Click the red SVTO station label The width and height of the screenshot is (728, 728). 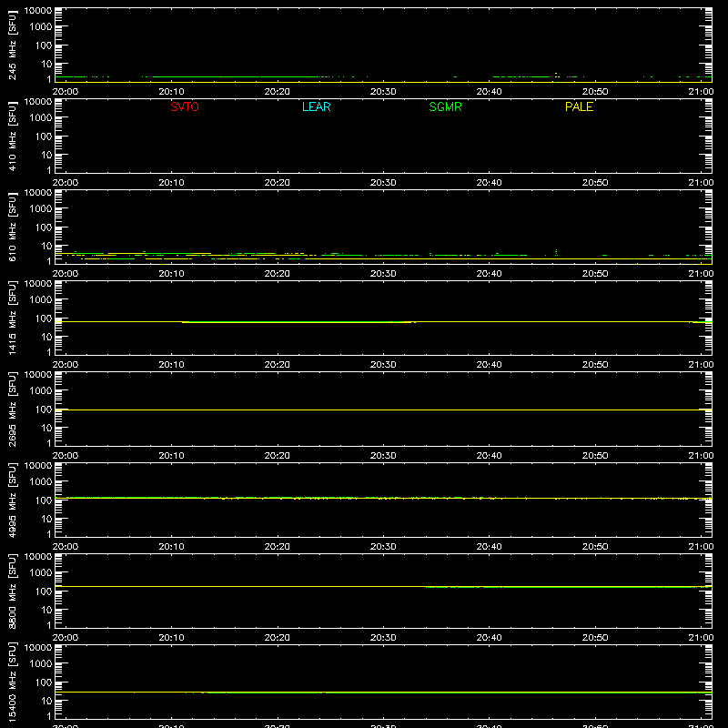pos(185,106)
